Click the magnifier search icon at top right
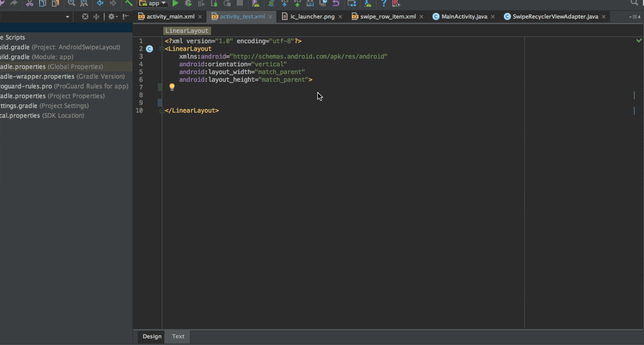Screen dimensions: 644x345 coord(635,3)
